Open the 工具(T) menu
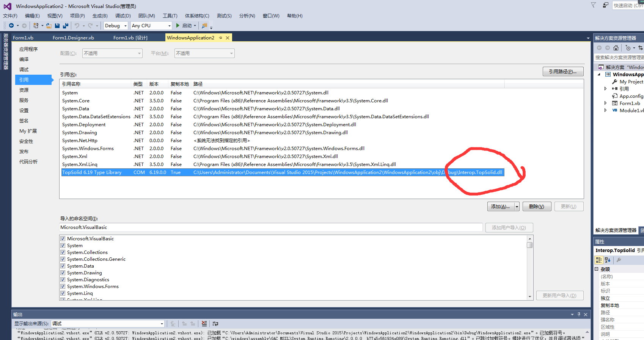The height and width of the screenshot is (340, 644). coord(170,16)
